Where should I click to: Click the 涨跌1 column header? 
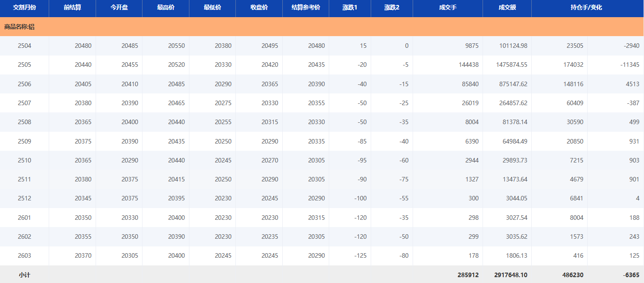(x=350, y=8)
